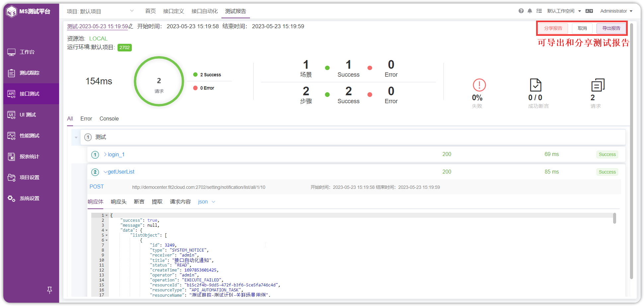
Task: Open the 工作台 workbench sidebar icon
Action: [x=12, y=52]
